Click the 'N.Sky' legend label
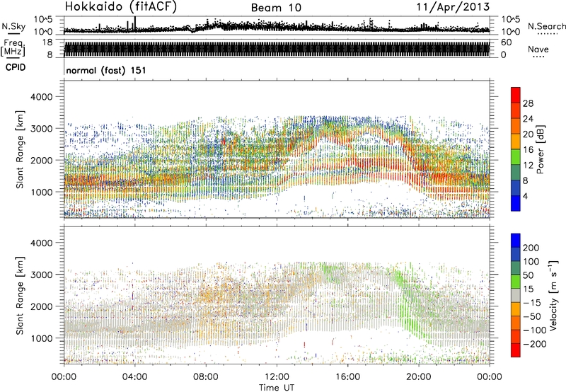The image size is (566, 392). tap(13, 26)
